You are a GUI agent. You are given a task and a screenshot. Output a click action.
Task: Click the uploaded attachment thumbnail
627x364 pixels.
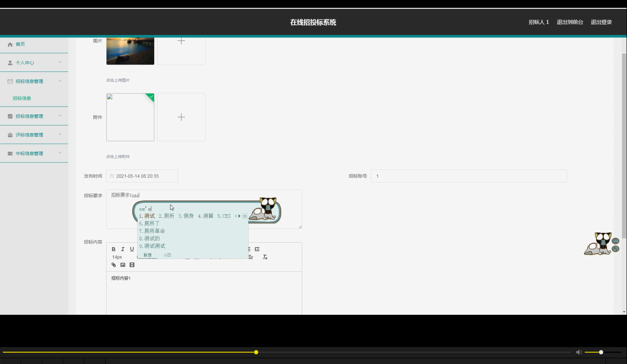click(130, 117)
